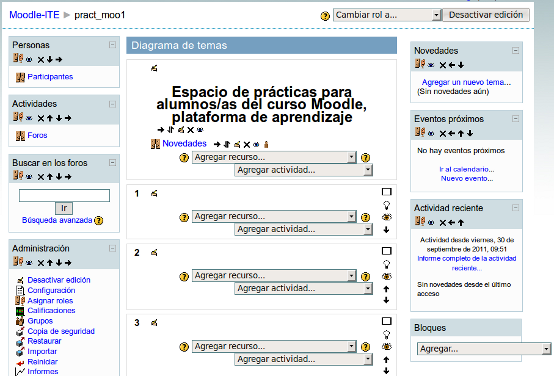This screenshot has height=376, width=554.
Task: Move topic 2 up with its up arrow
Action: [x=386, y=289]
